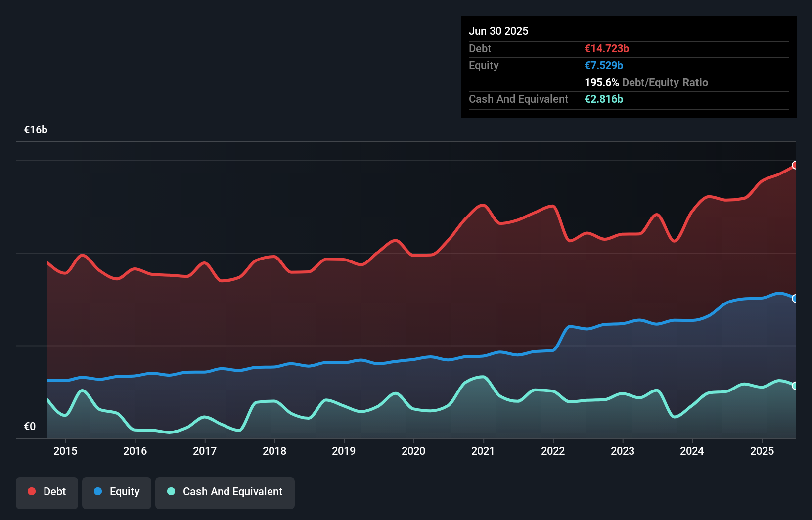Click the red peak of the Debt line near 2021

pos(481,204)
